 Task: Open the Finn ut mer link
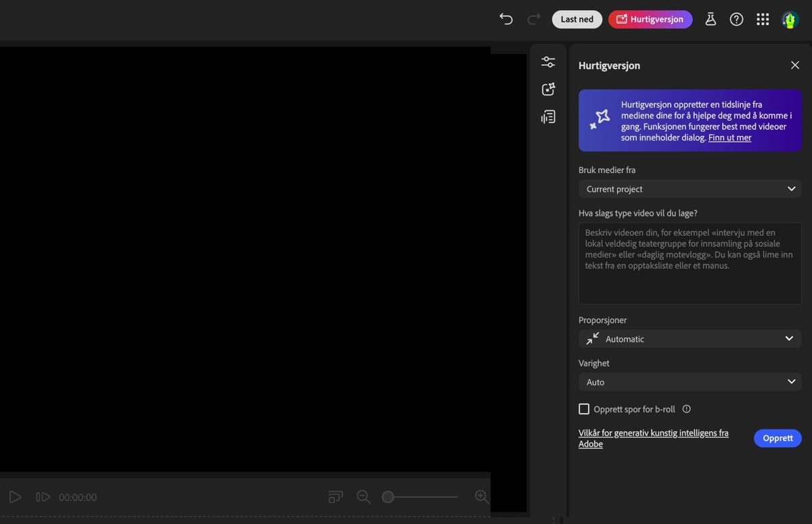pos(729,137)
